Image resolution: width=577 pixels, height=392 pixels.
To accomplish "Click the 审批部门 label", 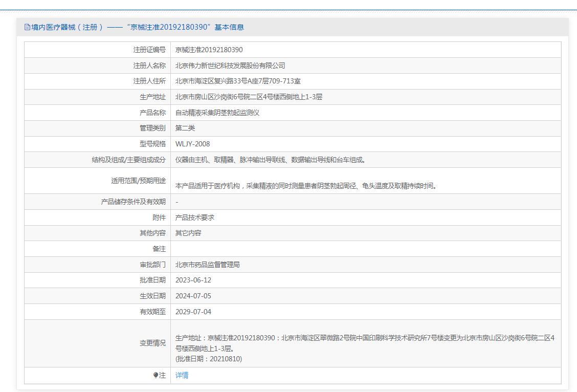I will pos(153,265).
